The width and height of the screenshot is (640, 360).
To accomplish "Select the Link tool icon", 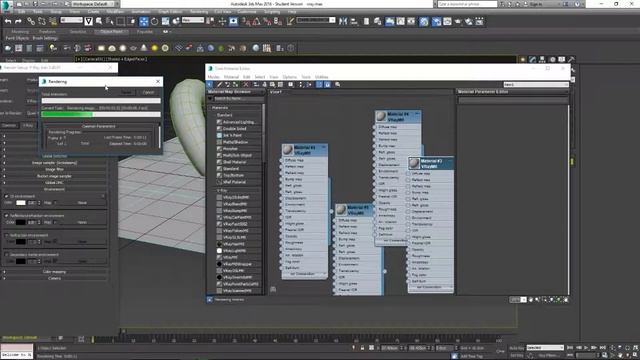I will pyautogui.click(x=31, y=21).
